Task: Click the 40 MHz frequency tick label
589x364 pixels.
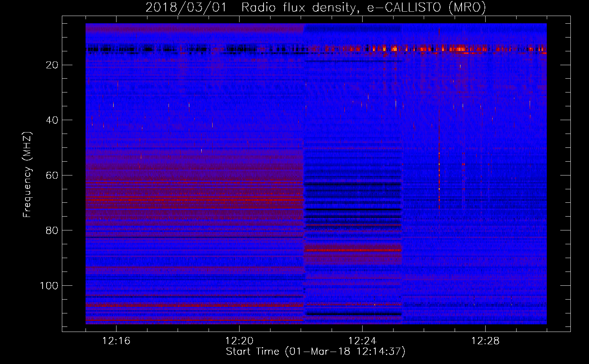Action: (52, 120)
